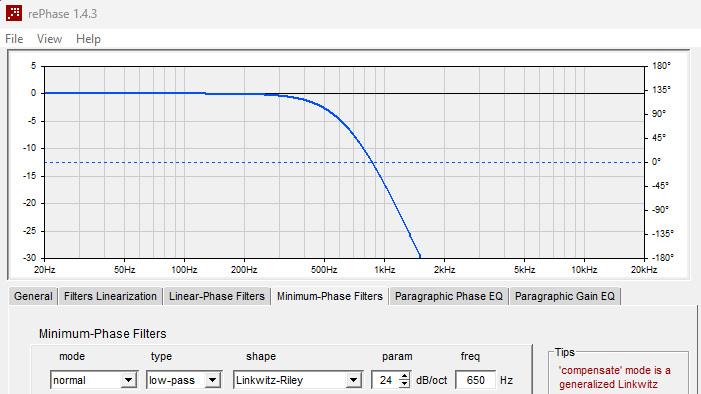This screenshot has width=701, height=394.
Task: Switch to the General tab
Action: 33,296
